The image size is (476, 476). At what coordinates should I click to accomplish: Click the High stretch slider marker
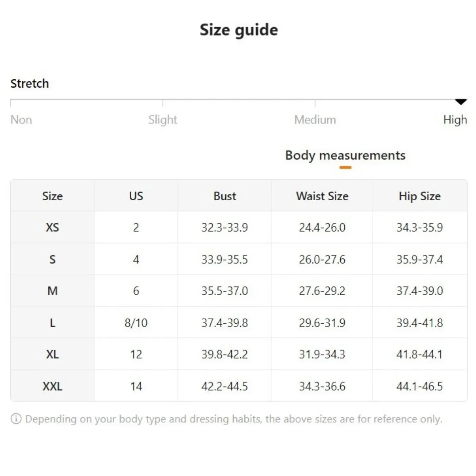(461, 102)
